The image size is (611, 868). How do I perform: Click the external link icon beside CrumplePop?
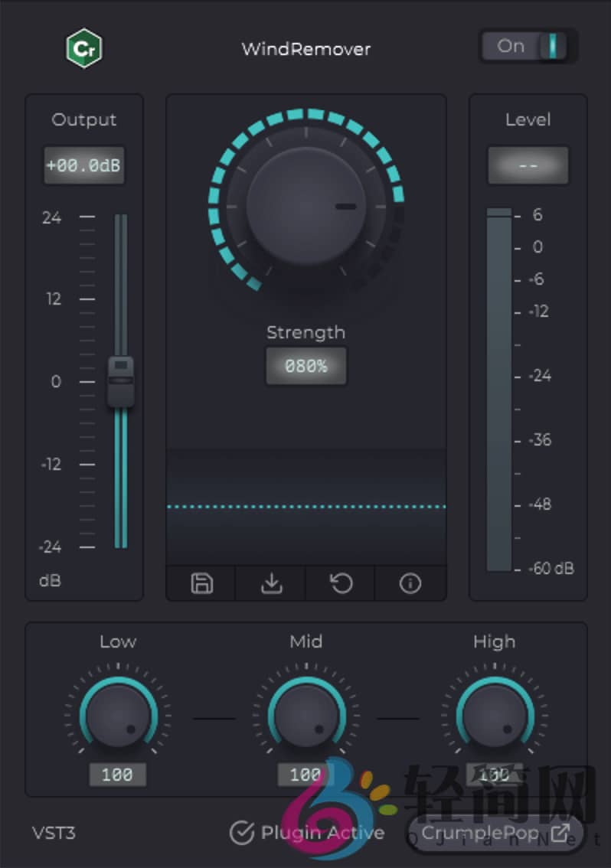tap(560, 833)
